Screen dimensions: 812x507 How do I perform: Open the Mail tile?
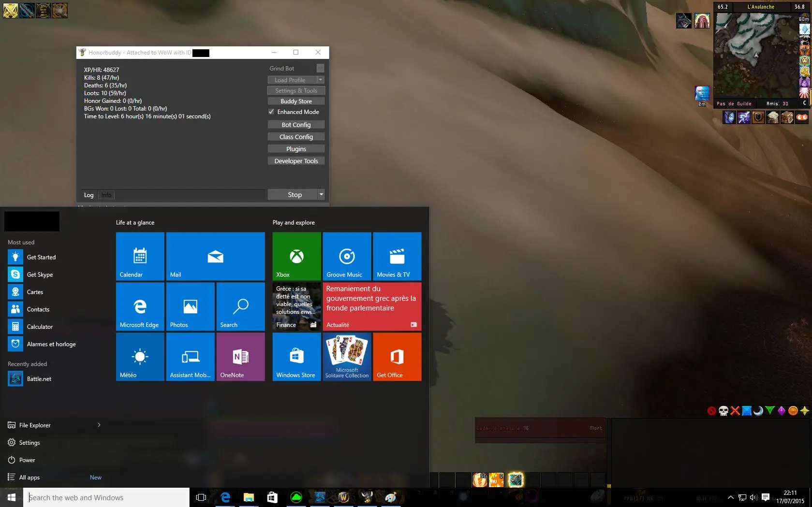215,256
